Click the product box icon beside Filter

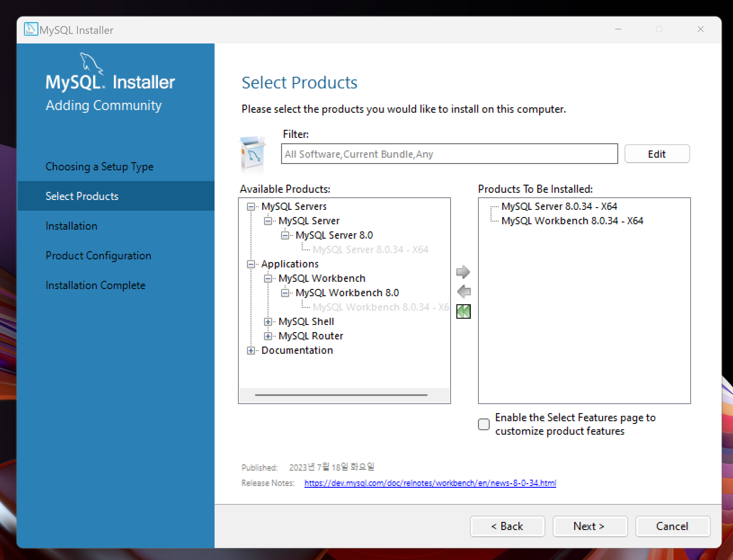click(253, 154)
